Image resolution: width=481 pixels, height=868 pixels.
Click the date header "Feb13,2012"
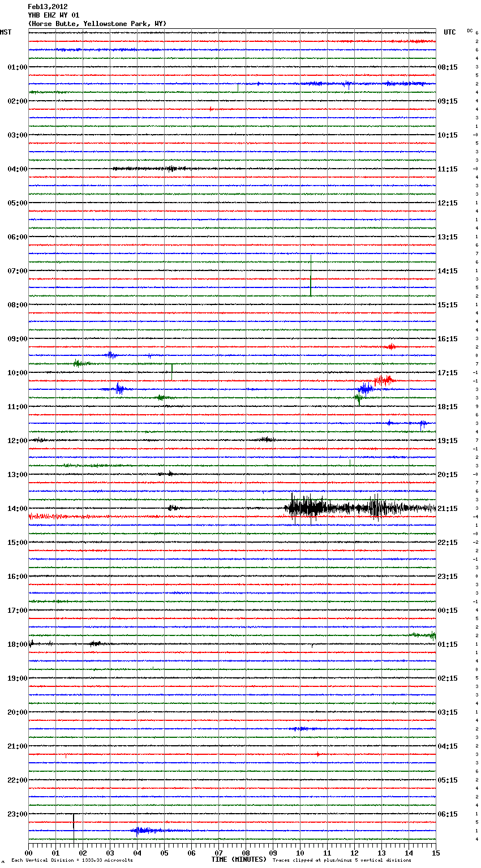(x=48, y=7)
